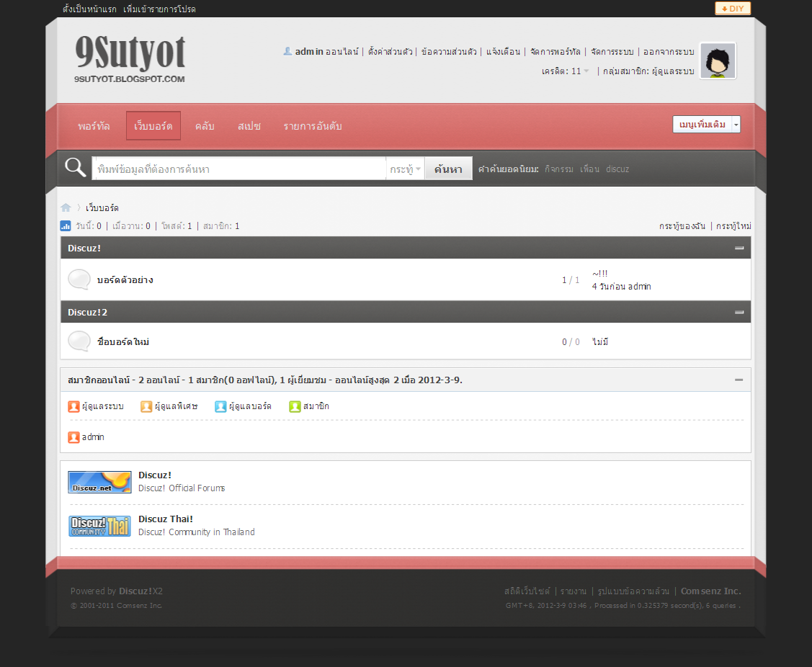Click the รูปแบบข้อความล้วน footer link
This screenshot has width=812, height=667.
click(633, 591)
